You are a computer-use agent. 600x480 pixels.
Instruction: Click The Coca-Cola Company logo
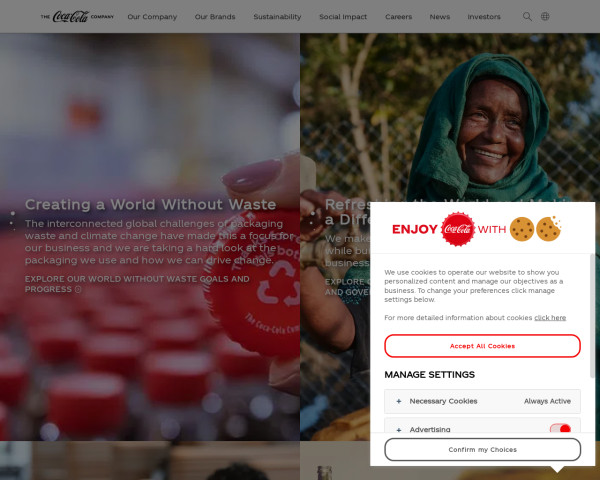tap(77, 16)
